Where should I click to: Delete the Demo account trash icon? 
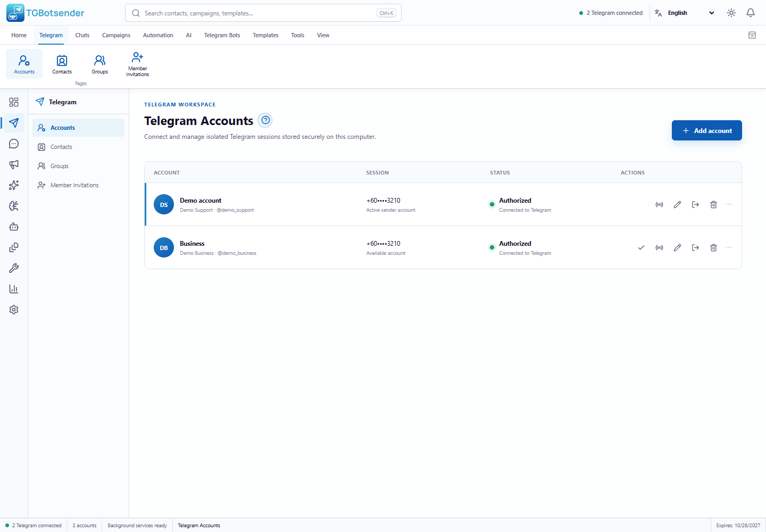[x=713, y=204]
